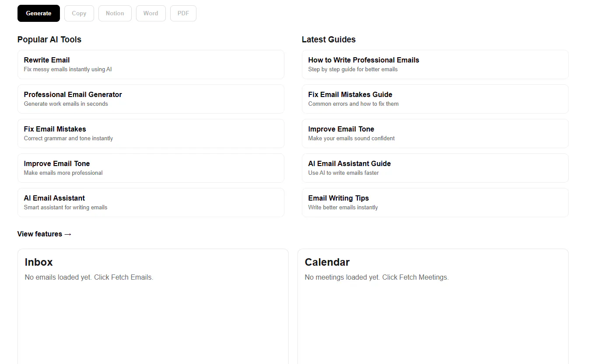
Task: Click 'Correct grammar and tone instantly' text
Action: [68, 138]
